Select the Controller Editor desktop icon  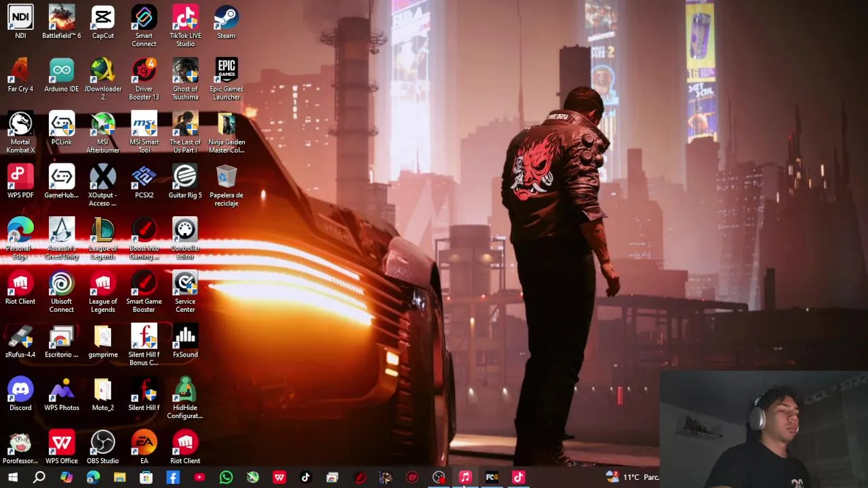185,239
